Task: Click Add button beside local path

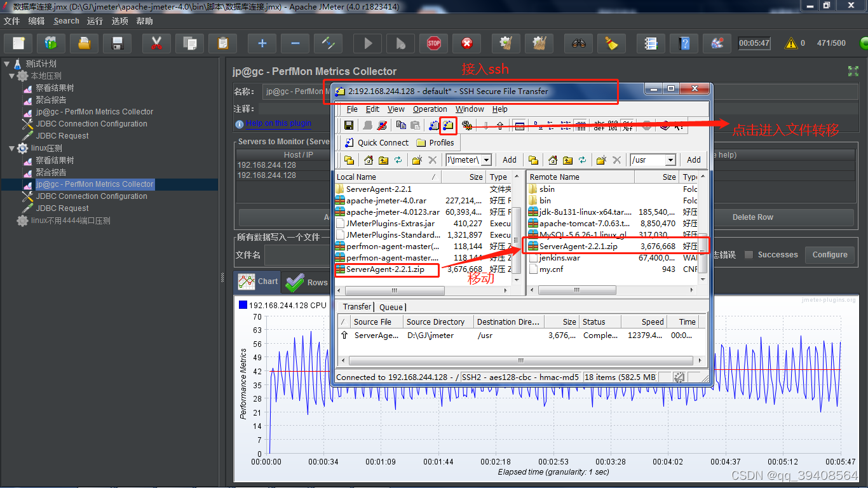Action: pos(510,160)
